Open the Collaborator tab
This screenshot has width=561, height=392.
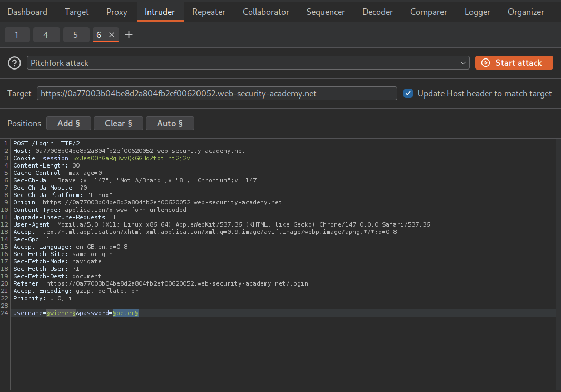point(265,12)
